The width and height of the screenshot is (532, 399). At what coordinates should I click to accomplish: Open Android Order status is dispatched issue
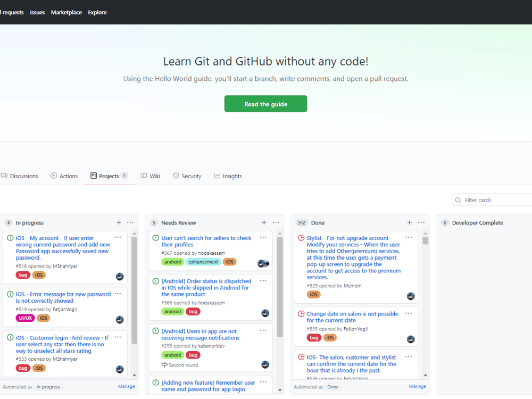point(206,288)
